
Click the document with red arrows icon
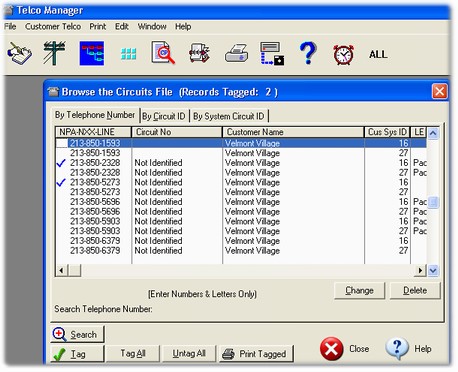click(199, 53)
